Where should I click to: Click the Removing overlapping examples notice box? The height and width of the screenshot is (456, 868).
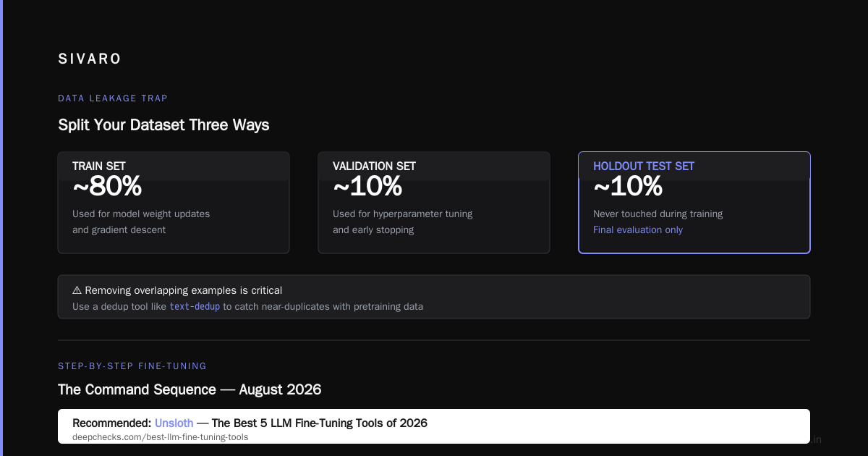434,297
